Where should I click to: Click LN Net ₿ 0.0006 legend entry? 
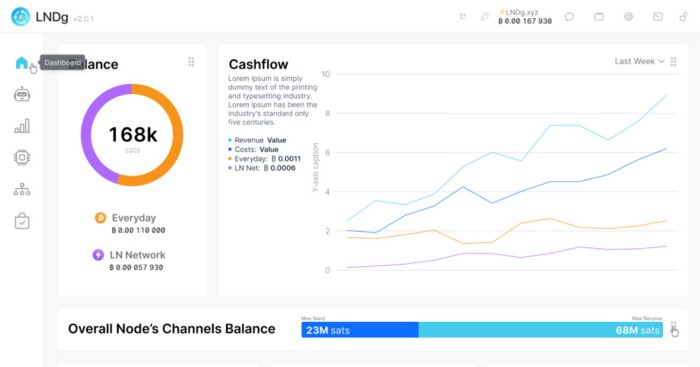pyautogui.click(x=262, y=168)
